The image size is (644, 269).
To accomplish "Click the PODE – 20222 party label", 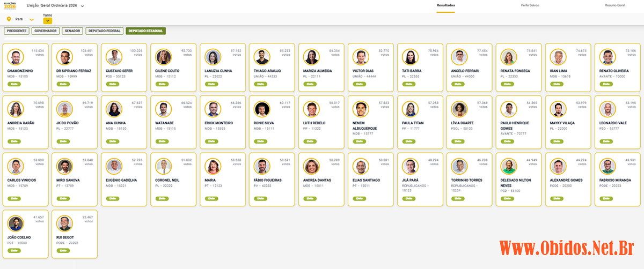I will pyautogui.click(x=67, y=243).
